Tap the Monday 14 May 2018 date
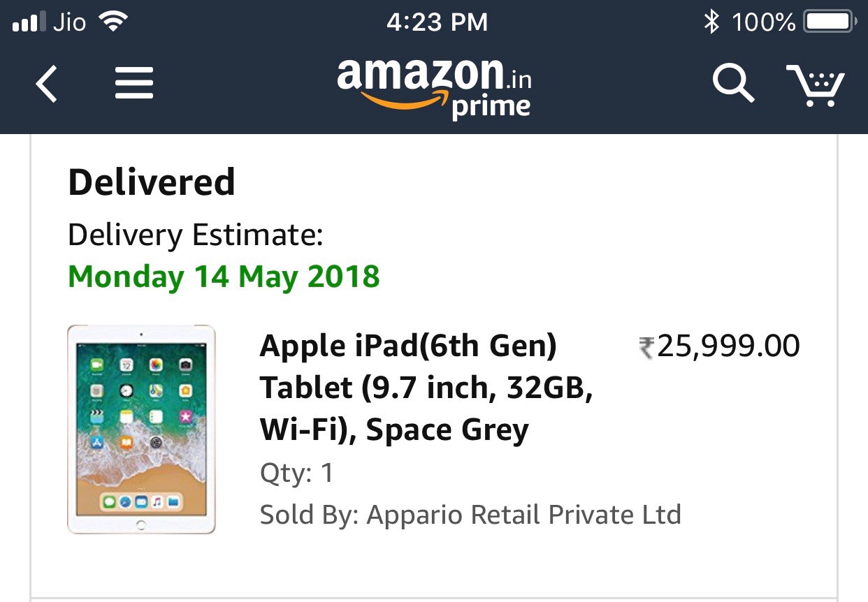Viewport: 868px width, 602px height. click(224, 277)
